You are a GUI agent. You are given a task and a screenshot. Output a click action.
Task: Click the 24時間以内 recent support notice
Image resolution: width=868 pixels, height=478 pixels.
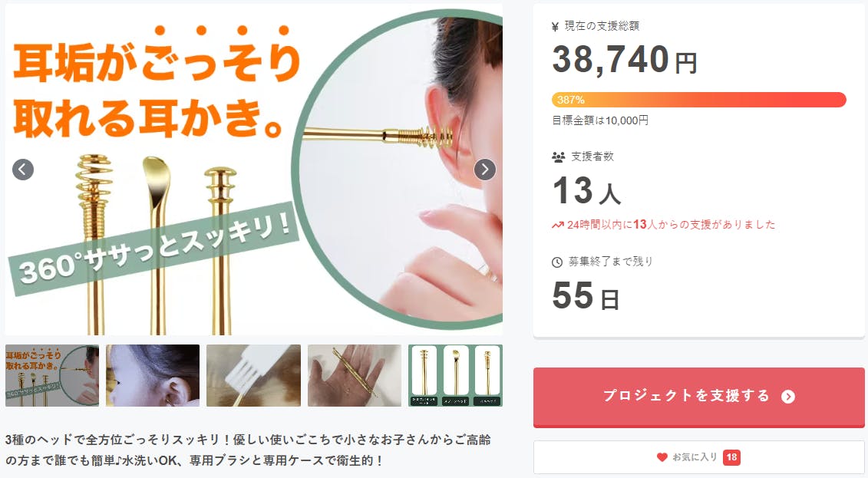(664, 225)
